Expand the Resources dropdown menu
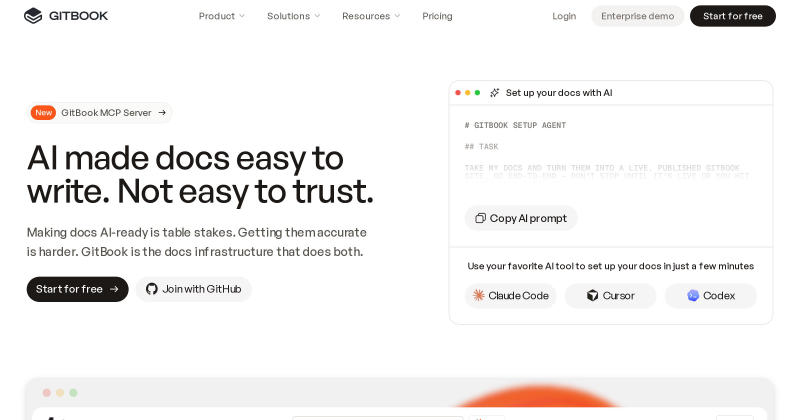The image size is (800, 420). click(371, 16)
